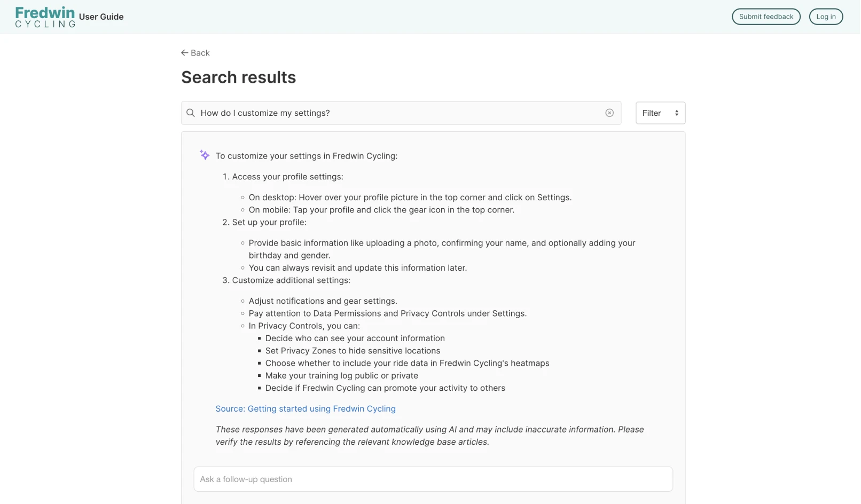Select the Search results heading
Screen dimensions: 861x504
(x=238, y=77)
